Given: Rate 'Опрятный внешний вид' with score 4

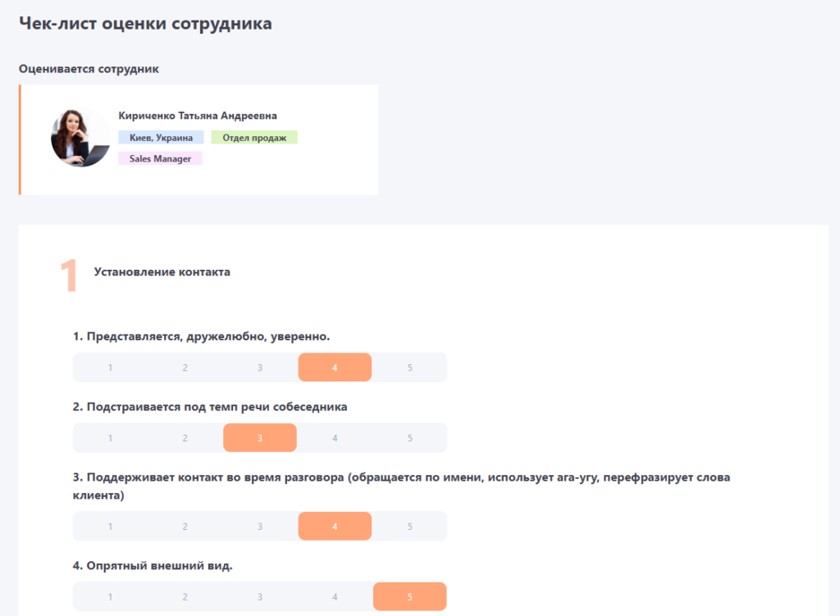Looking at the screenshot, I should coord(335,597).
